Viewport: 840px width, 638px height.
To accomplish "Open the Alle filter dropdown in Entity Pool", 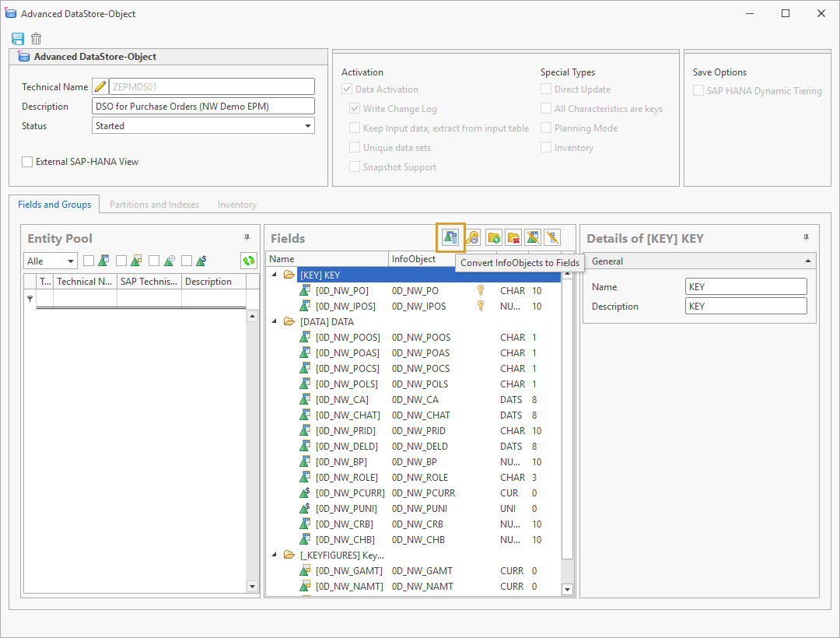I will [50, 261].
